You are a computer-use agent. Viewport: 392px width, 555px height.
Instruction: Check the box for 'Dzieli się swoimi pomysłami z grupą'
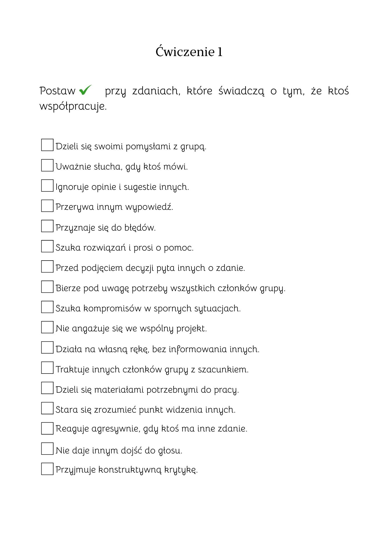tap(47, 145)
